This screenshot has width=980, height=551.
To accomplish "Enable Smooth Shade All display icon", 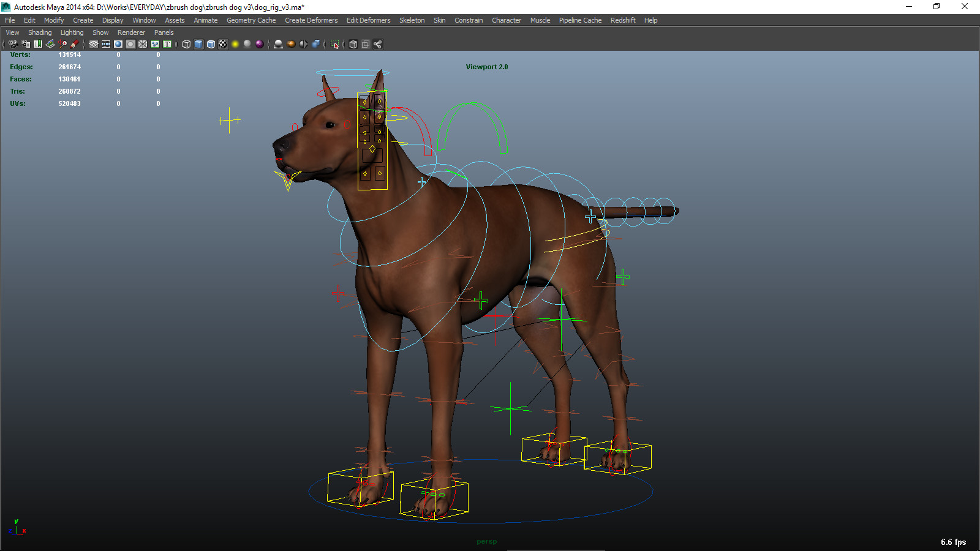I will [x=198, y=43].
